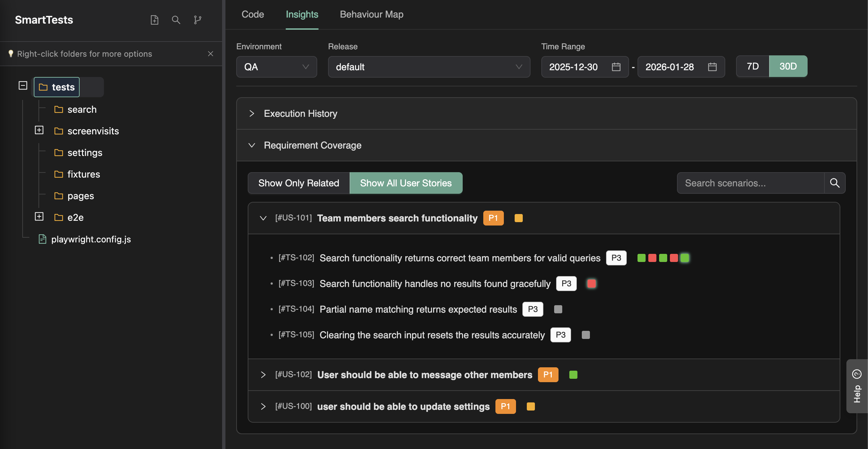Open search in the SmartTests sidebar
This screenshot has width=868, height=449.
click(x=176, y=20)
